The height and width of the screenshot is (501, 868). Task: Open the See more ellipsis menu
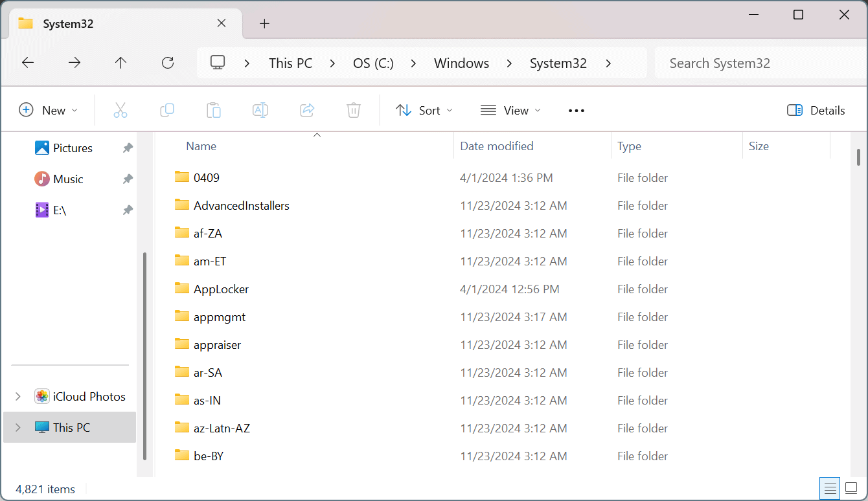pos(577,111)
